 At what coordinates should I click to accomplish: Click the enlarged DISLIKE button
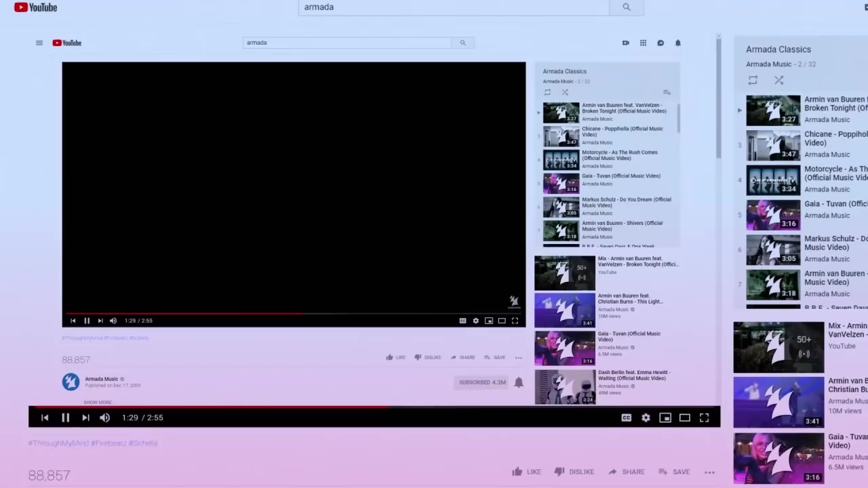point(574,472)
